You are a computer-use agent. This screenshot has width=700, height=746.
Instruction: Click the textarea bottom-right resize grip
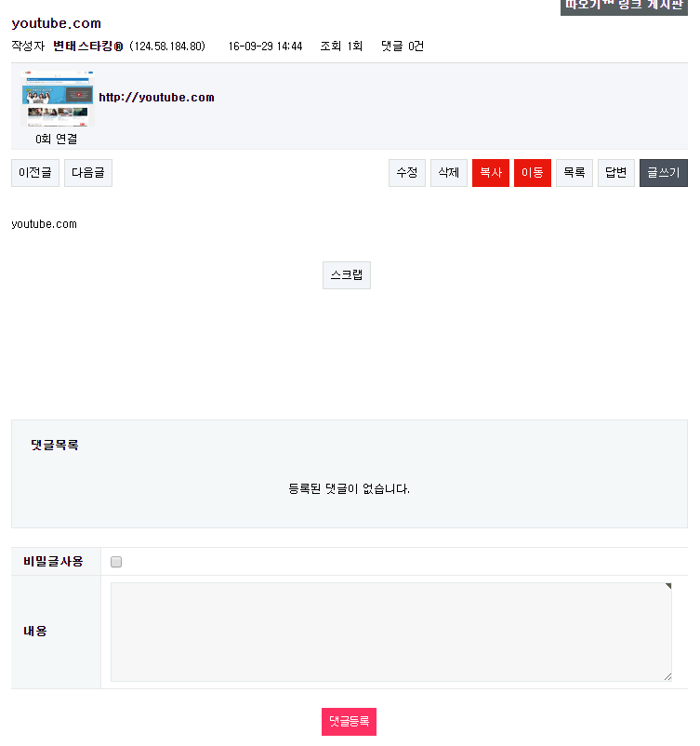click(667, 677)
